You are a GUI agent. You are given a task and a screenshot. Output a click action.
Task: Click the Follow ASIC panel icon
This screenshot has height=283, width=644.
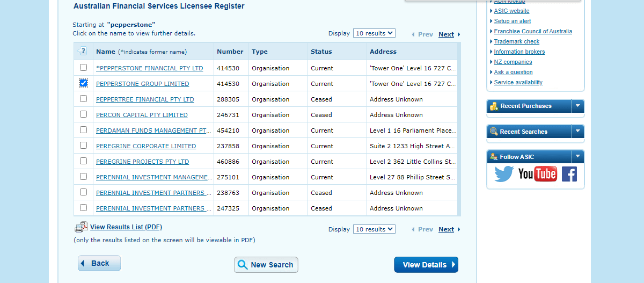click(494, 157)
